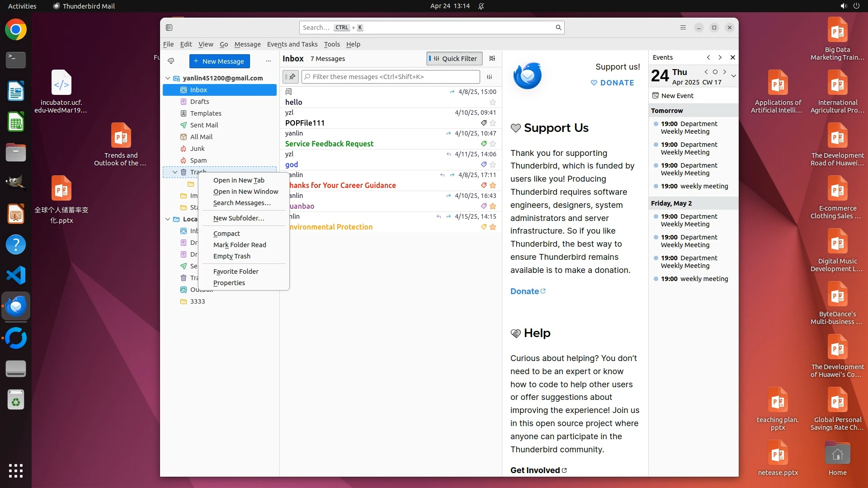
Task: Click the New Message button
Action: 219,61
